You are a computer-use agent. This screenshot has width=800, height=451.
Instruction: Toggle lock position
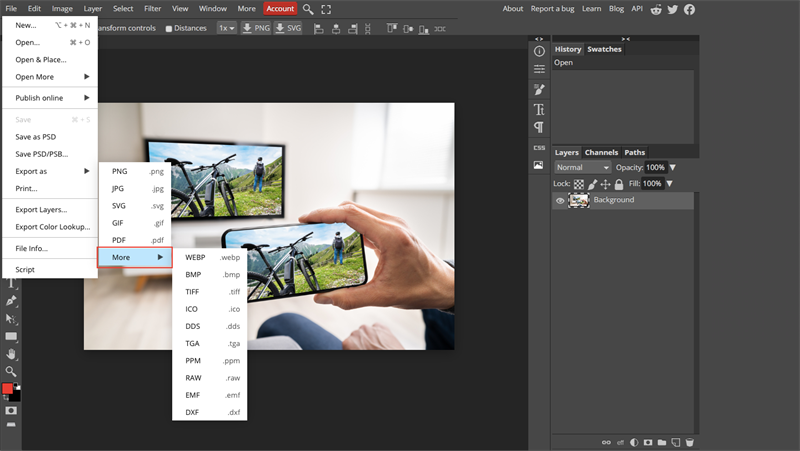pos(606,184)
